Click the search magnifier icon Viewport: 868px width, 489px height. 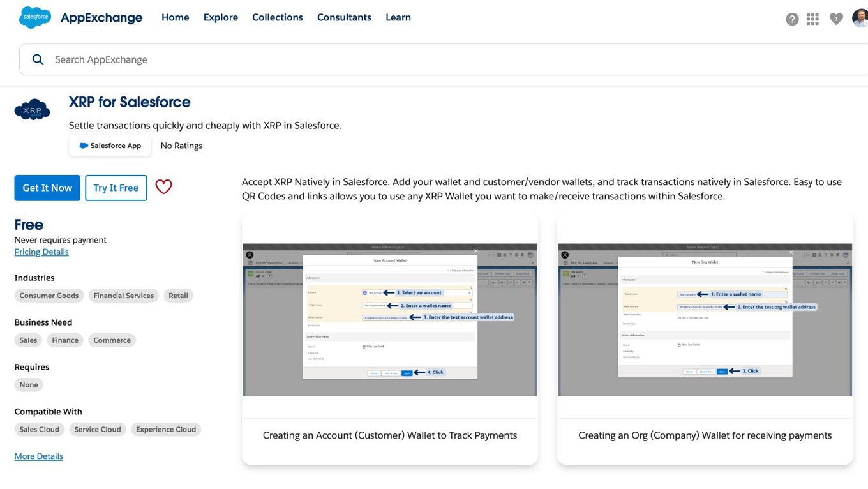click(x=38, y=59)
